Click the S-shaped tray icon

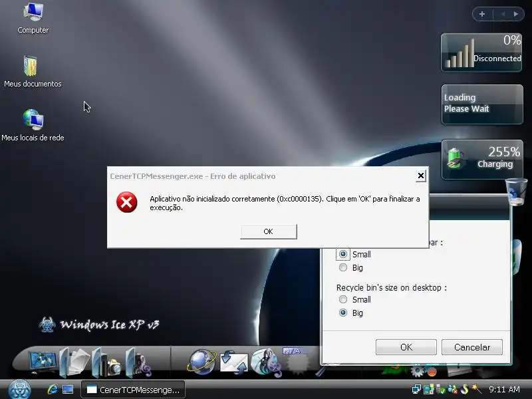click(x=464, y=390)
